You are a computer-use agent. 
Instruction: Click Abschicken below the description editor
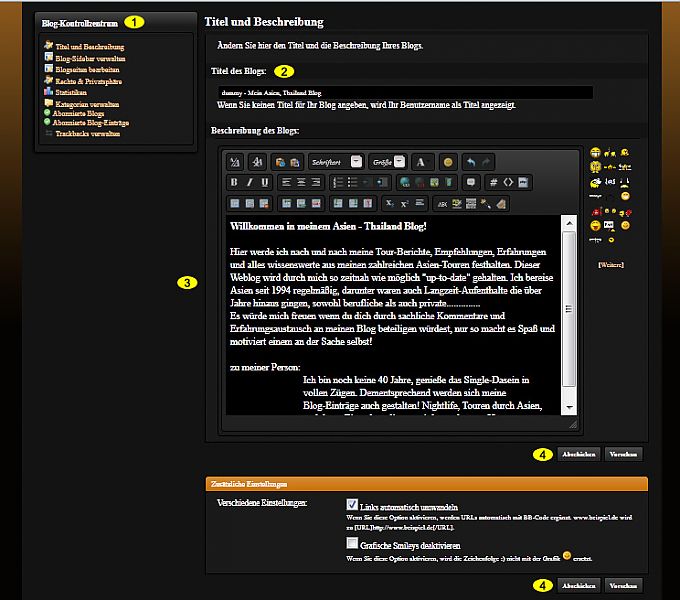click(x=579, y=454)
